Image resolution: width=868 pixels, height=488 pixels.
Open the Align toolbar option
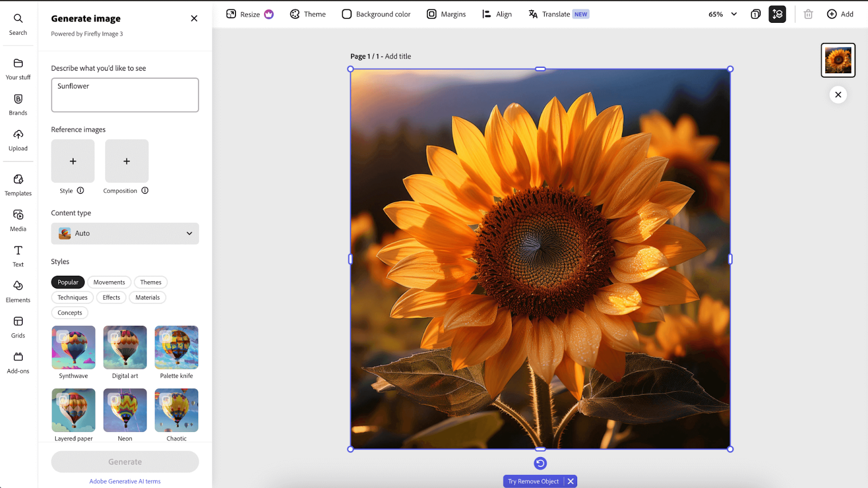tap(497, 14)
